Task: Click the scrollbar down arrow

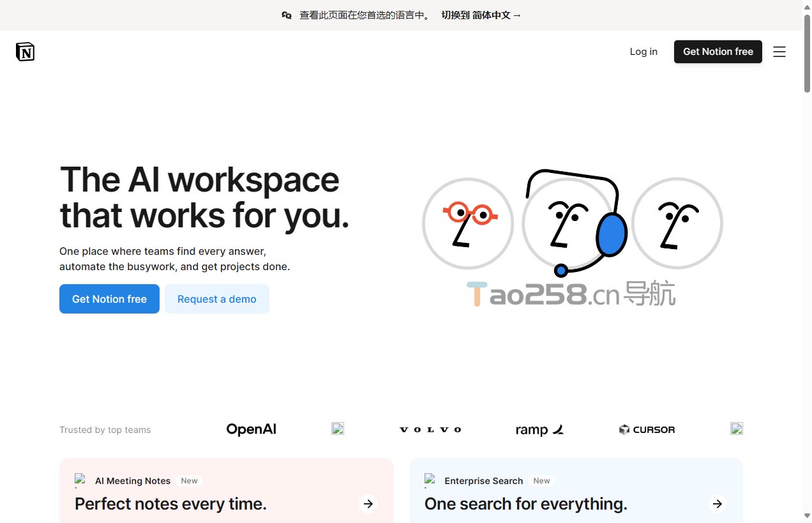Action: pyautogui.click(x=807, y=517)
